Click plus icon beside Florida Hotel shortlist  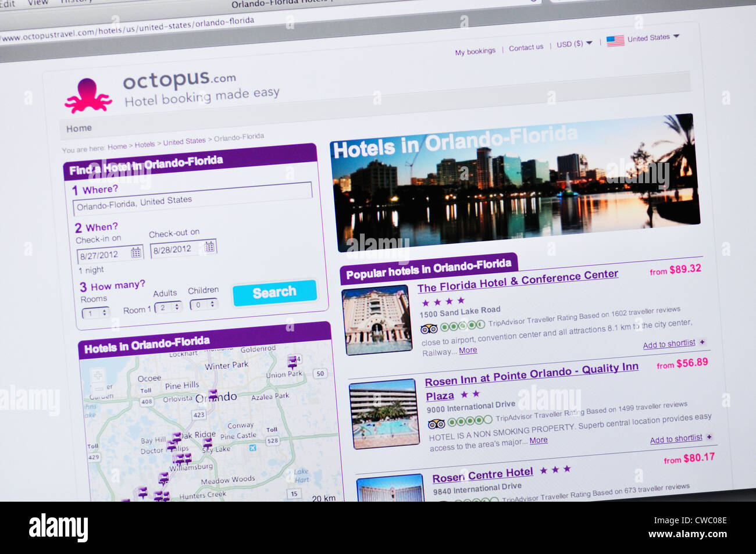702,342
